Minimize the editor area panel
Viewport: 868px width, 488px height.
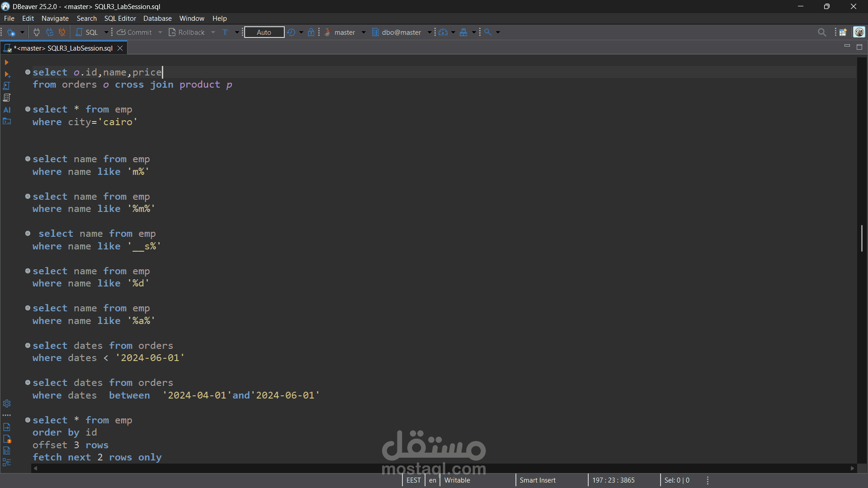point(847,47)
